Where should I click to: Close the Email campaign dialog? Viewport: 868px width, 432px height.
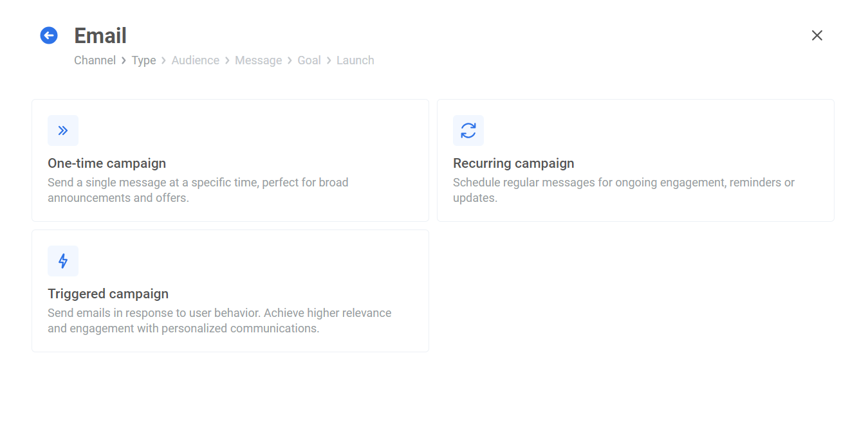coord(817,35)
